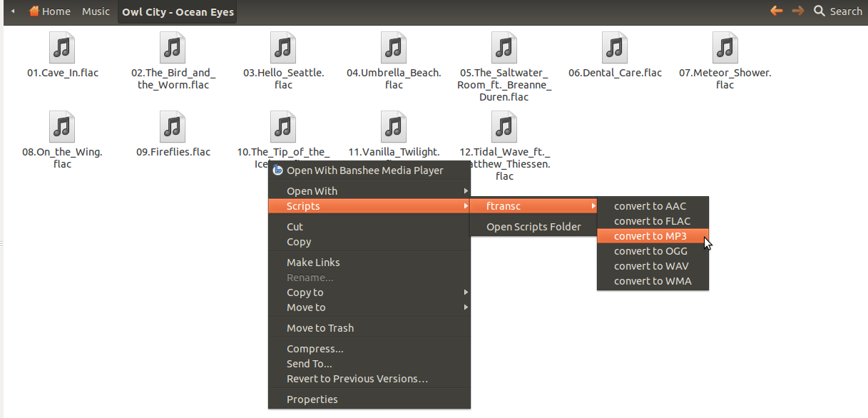Choose Compress... from the context menu
Screen dimensions: 868x418
pyautogui.click(x=369, y=349)
